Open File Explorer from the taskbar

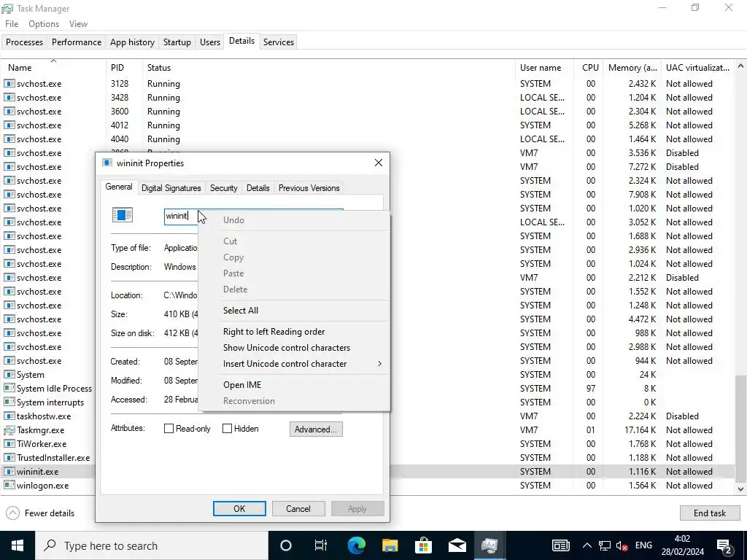click(x=390, y=545)
